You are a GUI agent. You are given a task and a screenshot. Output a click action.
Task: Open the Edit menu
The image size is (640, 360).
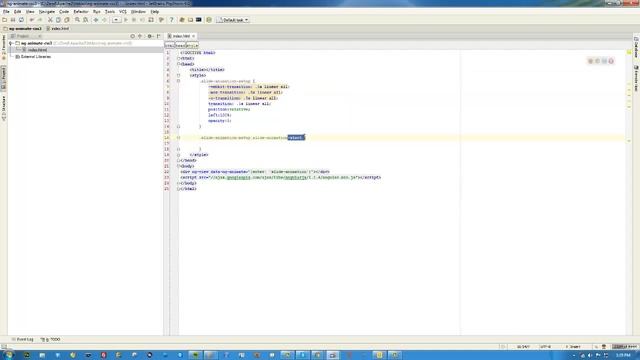coord(17,12)
